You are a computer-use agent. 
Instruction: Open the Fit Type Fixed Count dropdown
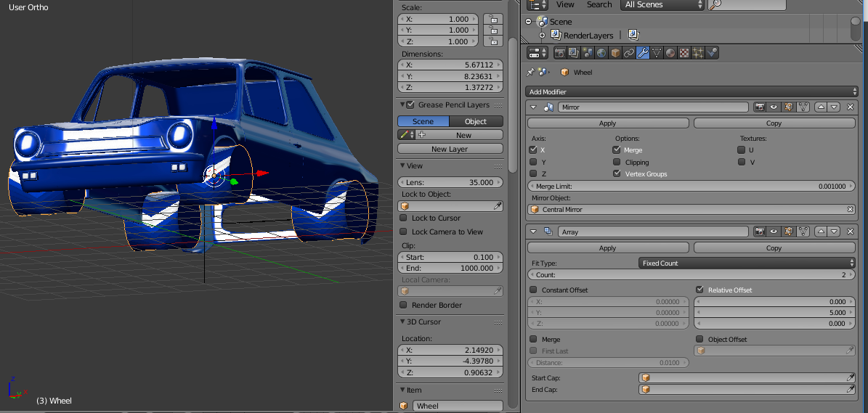(747, 263)
